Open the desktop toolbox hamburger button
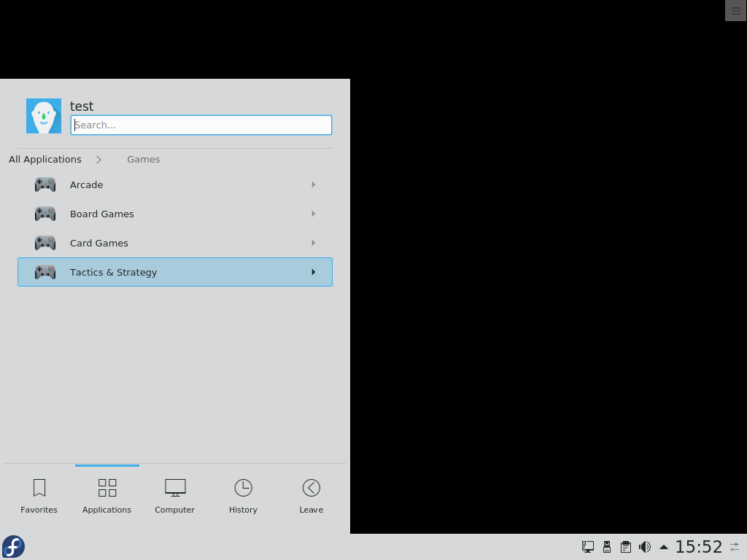The image size is (747, 560). click(x=735, y=11)
